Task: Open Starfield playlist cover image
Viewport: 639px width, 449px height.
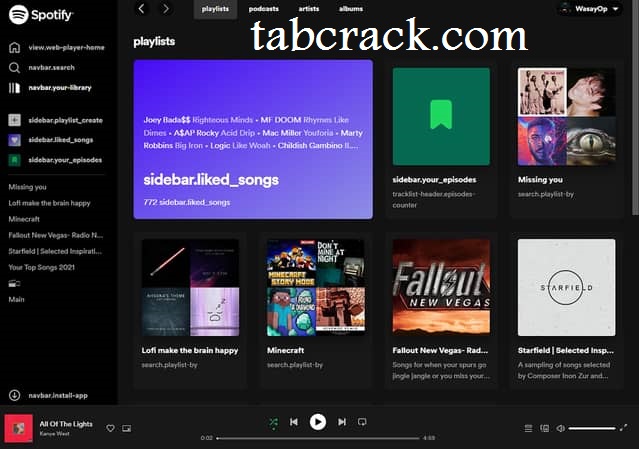Action: point(567,288)
